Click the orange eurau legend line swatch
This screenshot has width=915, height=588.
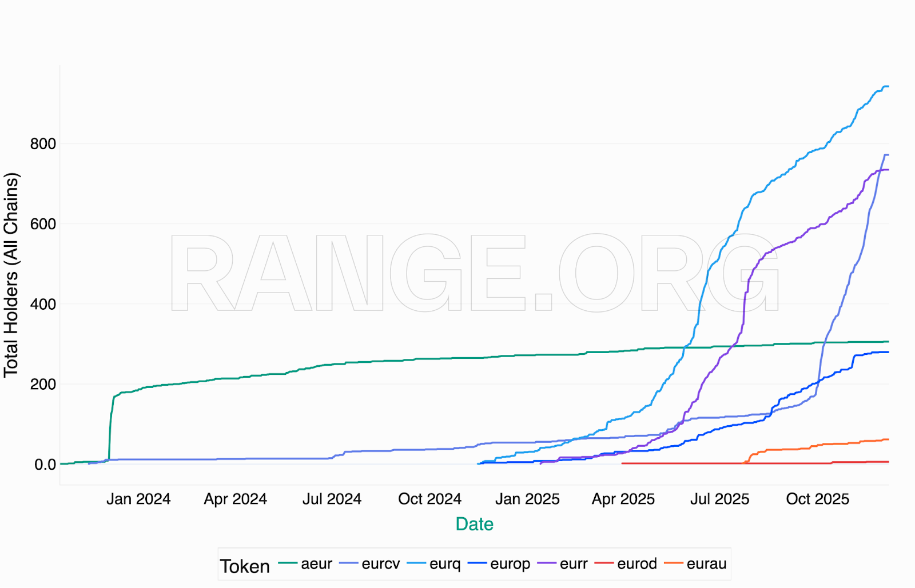point(674,564)
